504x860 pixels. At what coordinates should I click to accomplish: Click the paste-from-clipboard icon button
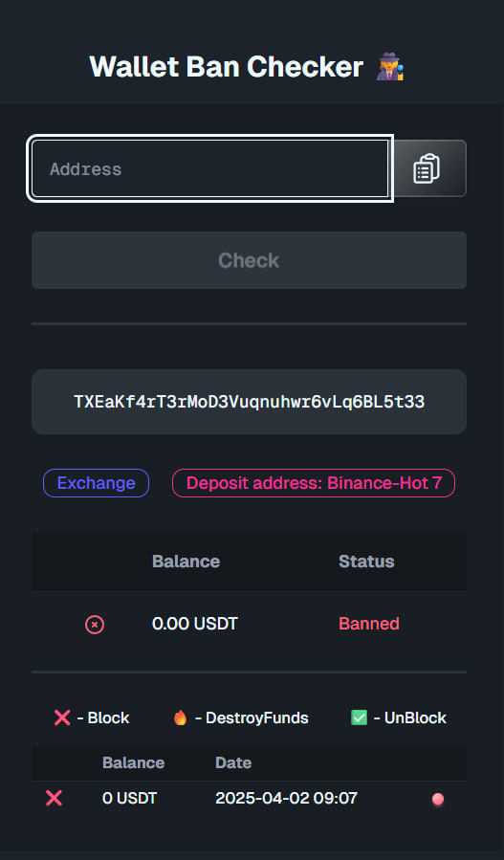(430, 168)
